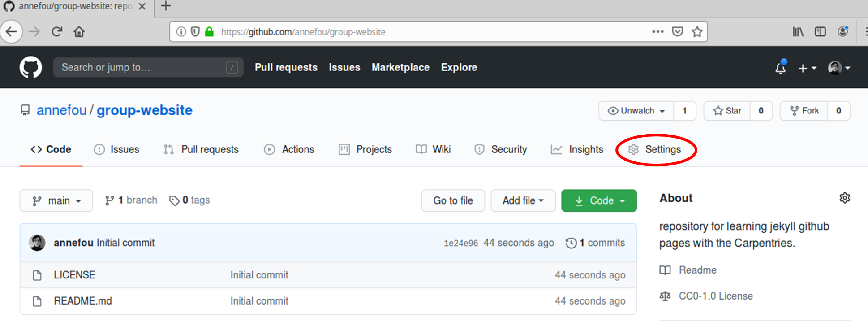Switch to the repository Pull requests tab
The width and height of the screenshot is (868, 322).
tap(201, 149)
